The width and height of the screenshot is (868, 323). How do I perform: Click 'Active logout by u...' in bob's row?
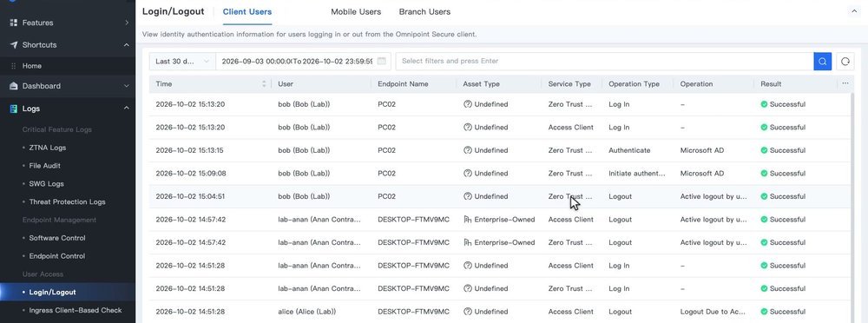(713, 196)
